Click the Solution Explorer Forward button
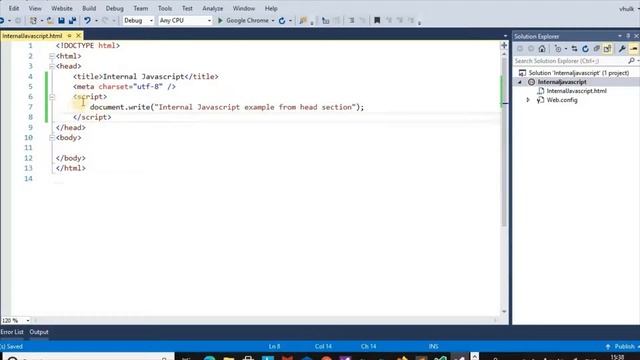This screenshot has height=360, width=640. point(531,49)
